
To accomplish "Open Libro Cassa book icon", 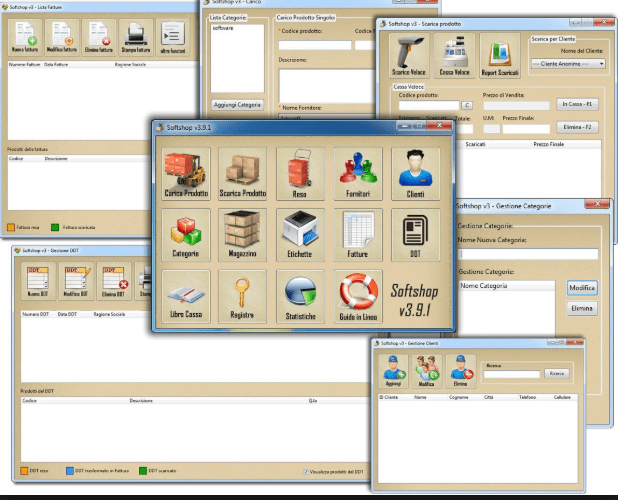I will pyautogui.click(x=186, y=296).
